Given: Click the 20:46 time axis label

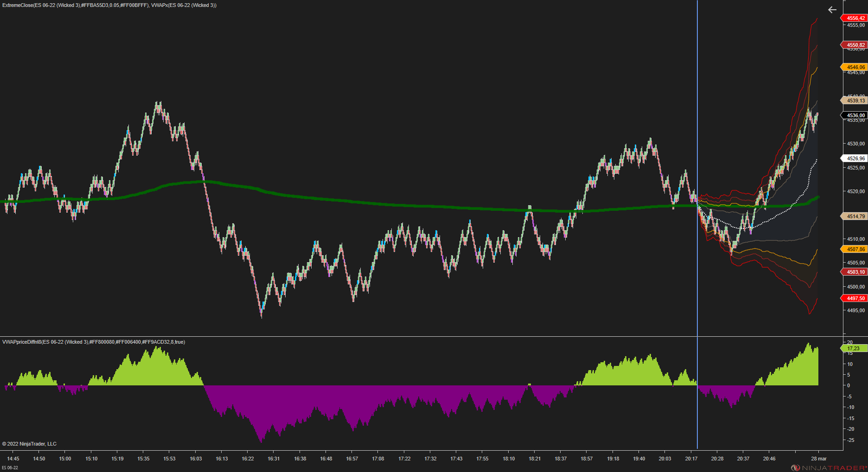Looking at the screenshot, I should [x=769, y=459].
